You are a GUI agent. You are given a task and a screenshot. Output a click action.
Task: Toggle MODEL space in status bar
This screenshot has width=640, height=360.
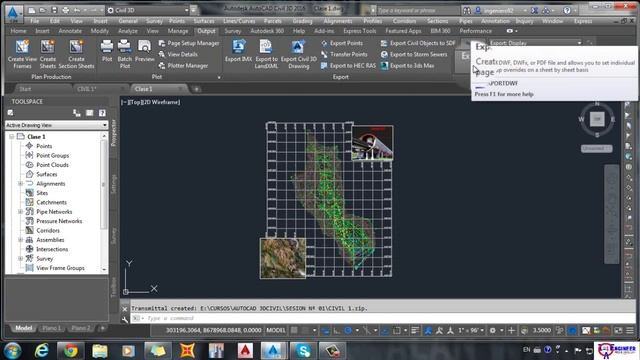coord(276,330)
